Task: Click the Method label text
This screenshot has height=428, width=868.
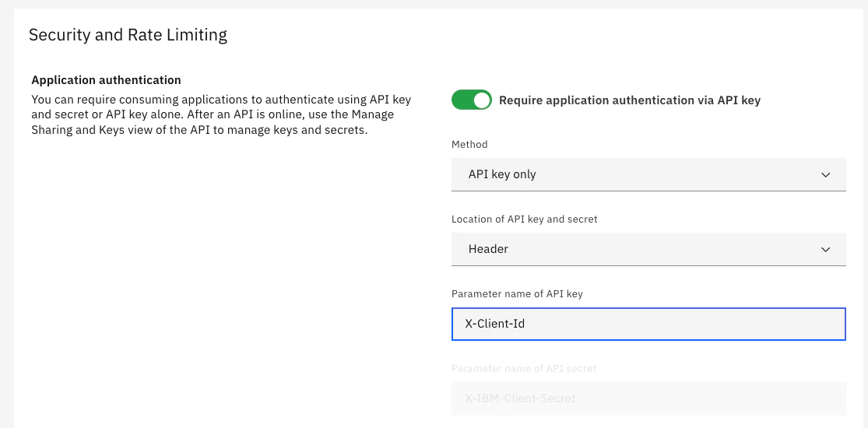Action: (469, 144)
